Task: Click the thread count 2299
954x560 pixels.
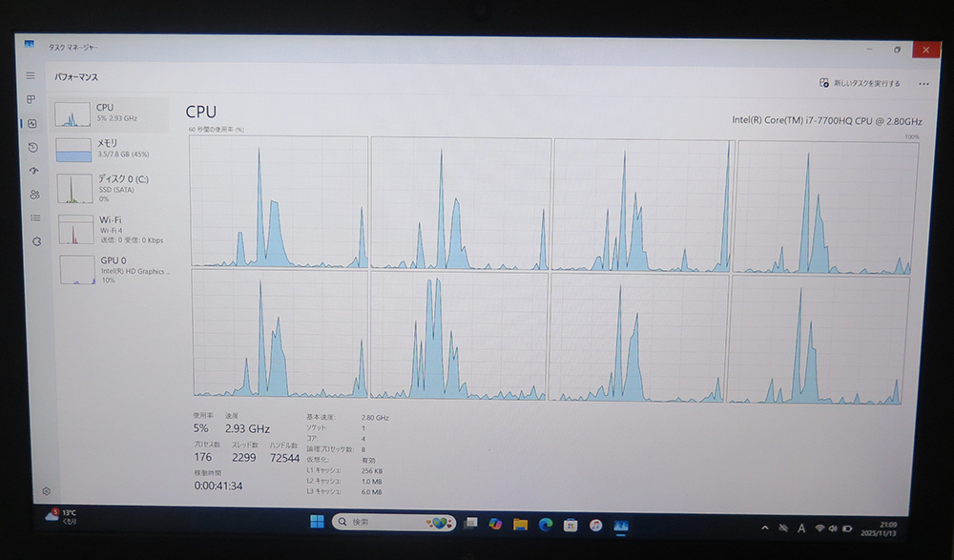Action: (x=244, y=458)
